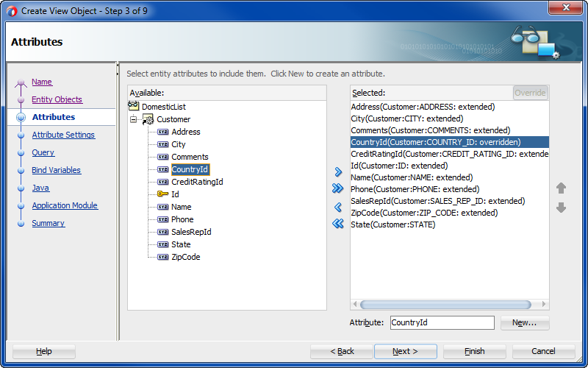The image size is (588, 368).
Task: Select the current Attributes step
Action: pyautogui.click(x=54, y=117)
